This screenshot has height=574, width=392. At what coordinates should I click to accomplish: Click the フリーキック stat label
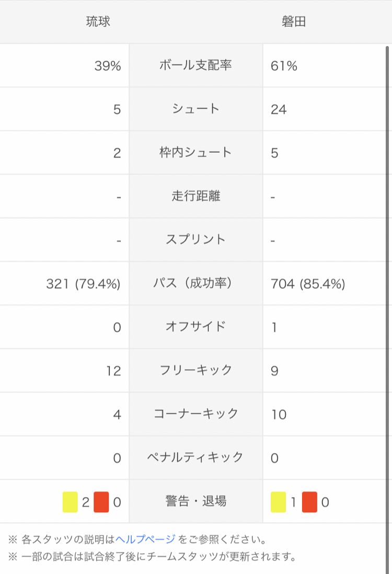click(195, 370)
